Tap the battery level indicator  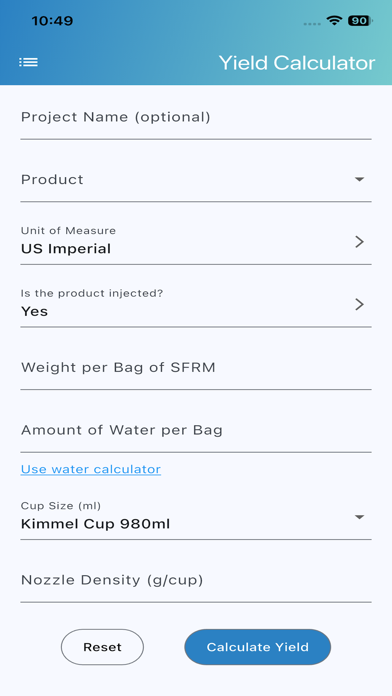(x=359, y=20)
